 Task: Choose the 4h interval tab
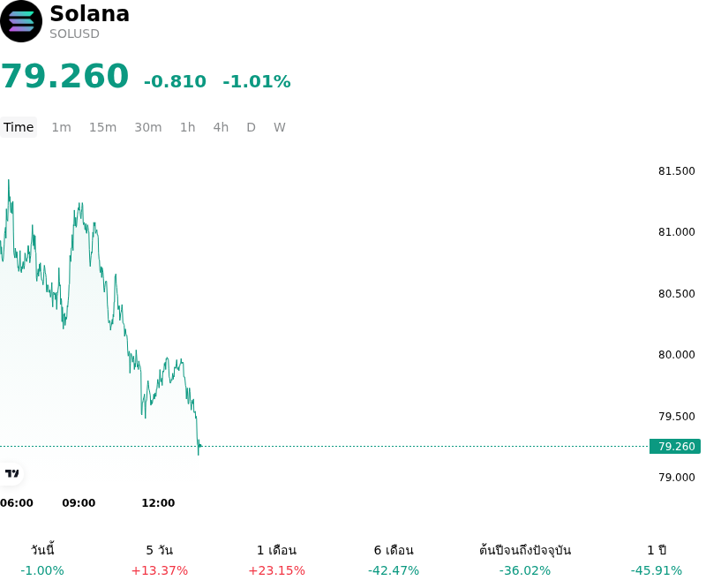coord(221,127)
